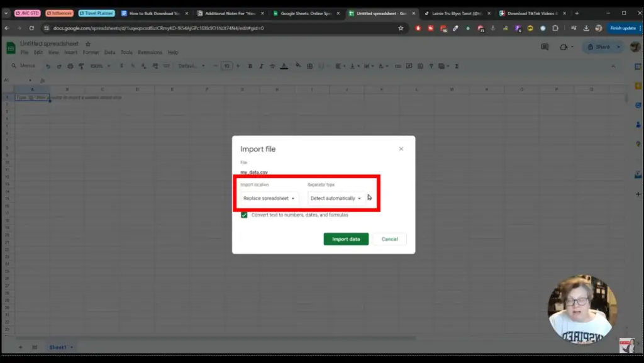
Task: Decrease the font size
Action: coord(215,66)
